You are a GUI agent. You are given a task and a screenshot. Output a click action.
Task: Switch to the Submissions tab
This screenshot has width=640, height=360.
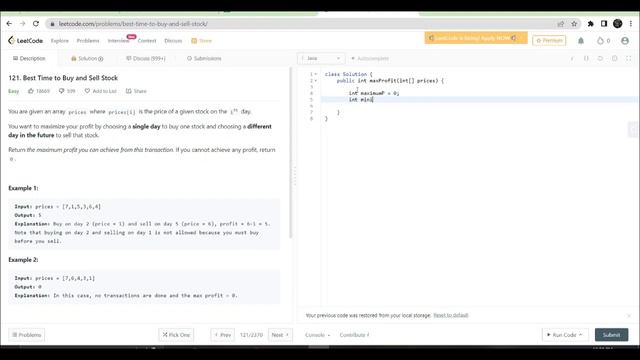(204, 58)
